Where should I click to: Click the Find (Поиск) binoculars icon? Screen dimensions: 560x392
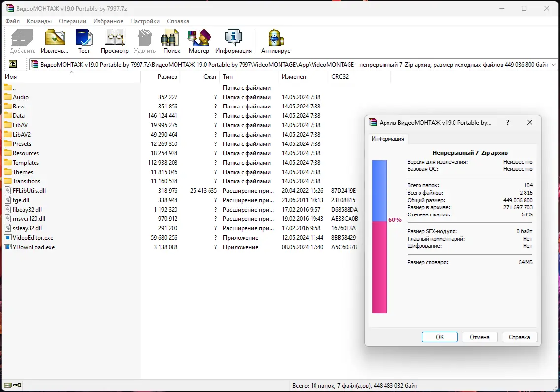pyautogui.click(x=170, y=37)
